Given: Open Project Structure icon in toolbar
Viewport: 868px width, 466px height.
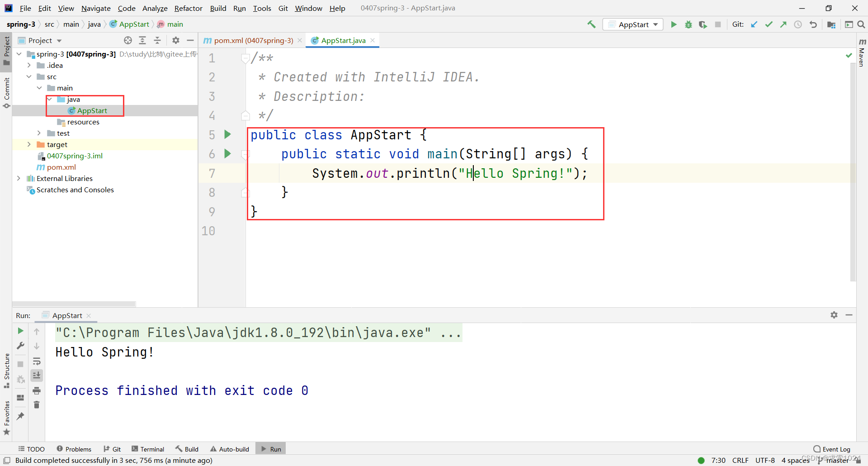Looking at the screenshot, I should click(831, 24).
